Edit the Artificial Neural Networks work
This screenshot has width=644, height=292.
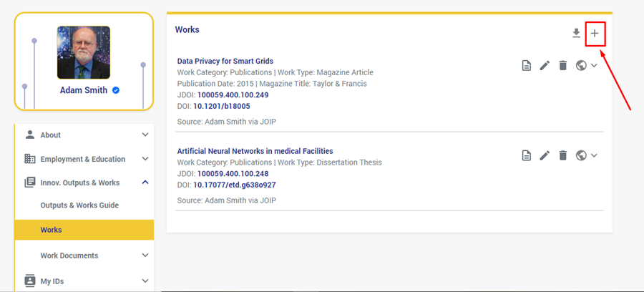click(545, 155)
